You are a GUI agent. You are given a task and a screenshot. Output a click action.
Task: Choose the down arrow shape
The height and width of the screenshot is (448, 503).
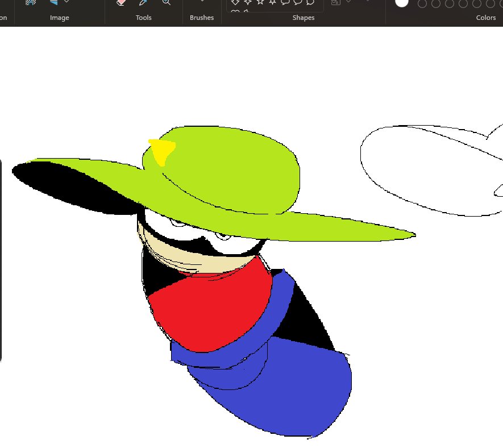coord(235,2)
